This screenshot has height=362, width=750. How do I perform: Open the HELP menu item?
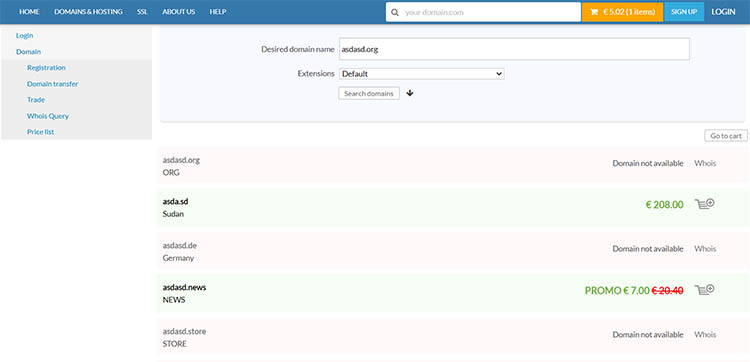point(218,12)
